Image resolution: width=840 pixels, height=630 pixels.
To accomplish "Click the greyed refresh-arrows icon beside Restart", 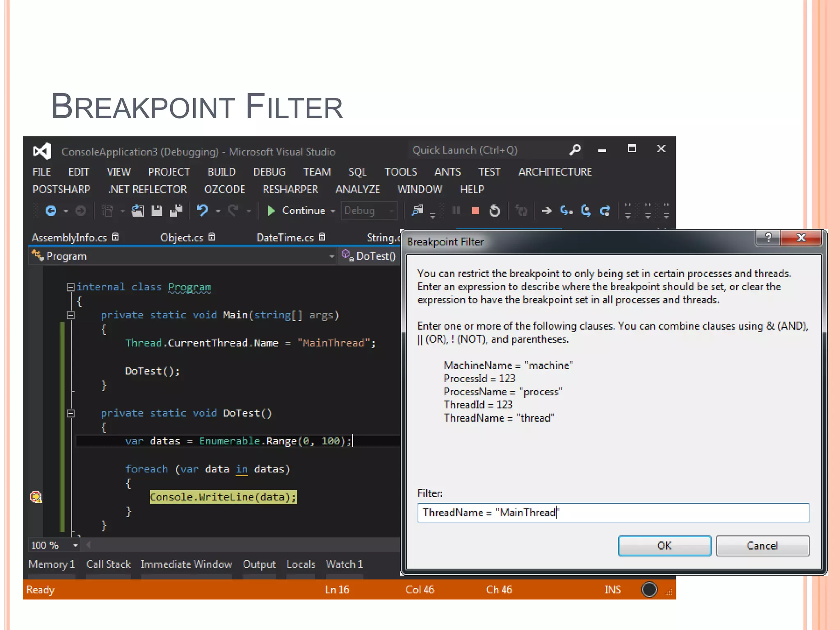I will [522, 211].
